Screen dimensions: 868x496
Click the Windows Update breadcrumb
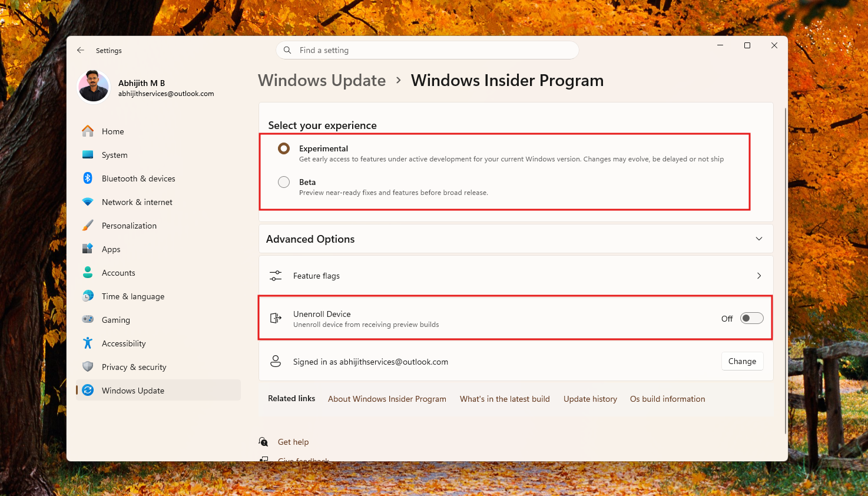tap(322, 80)
